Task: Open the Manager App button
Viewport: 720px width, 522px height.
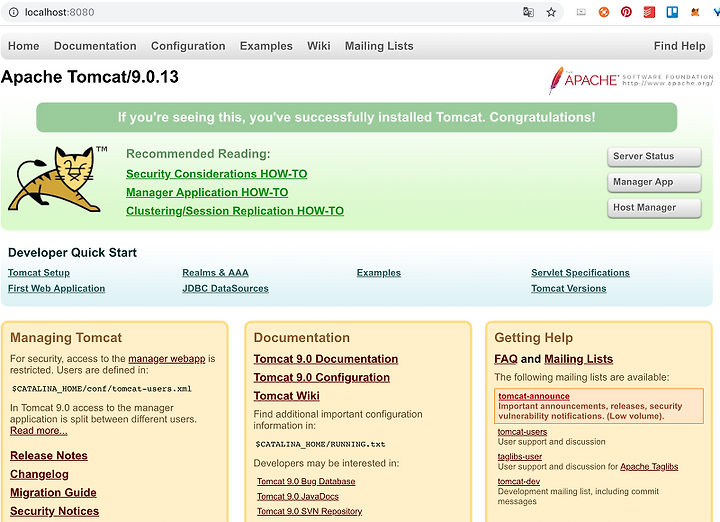Action: coord(654,182)
